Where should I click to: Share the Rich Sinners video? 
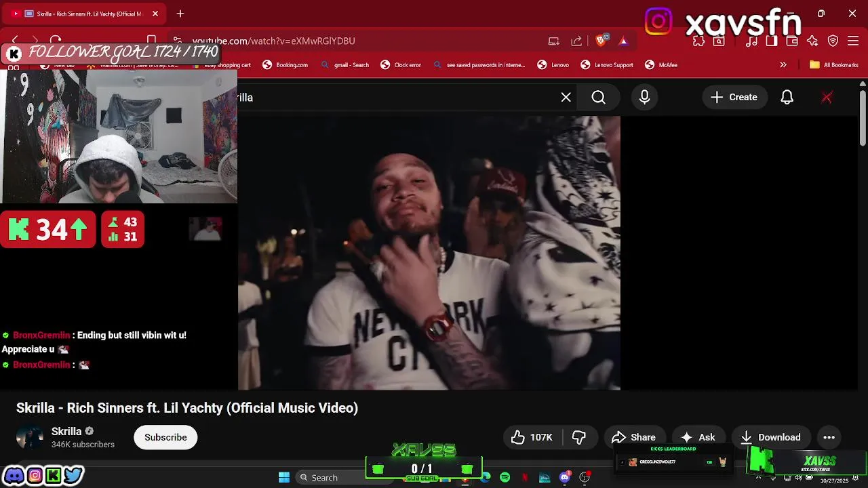pos(633,437)
